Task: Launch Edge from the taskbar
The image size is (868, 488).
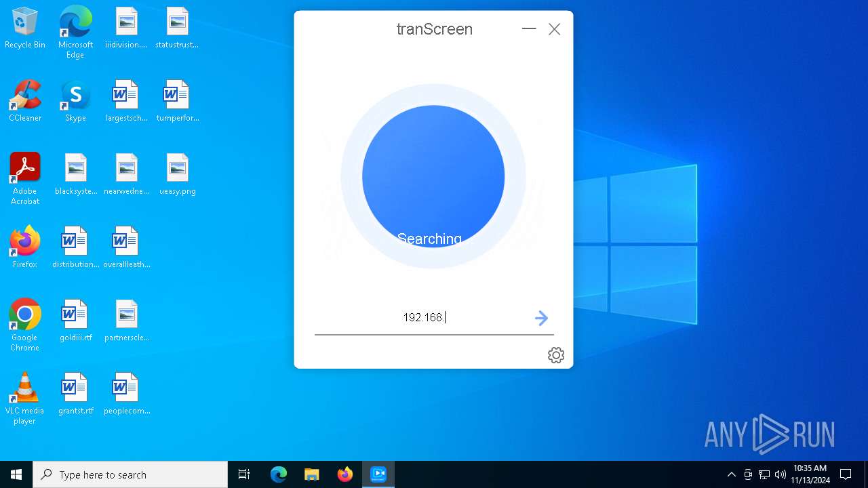Action: [x=279, y=474]
